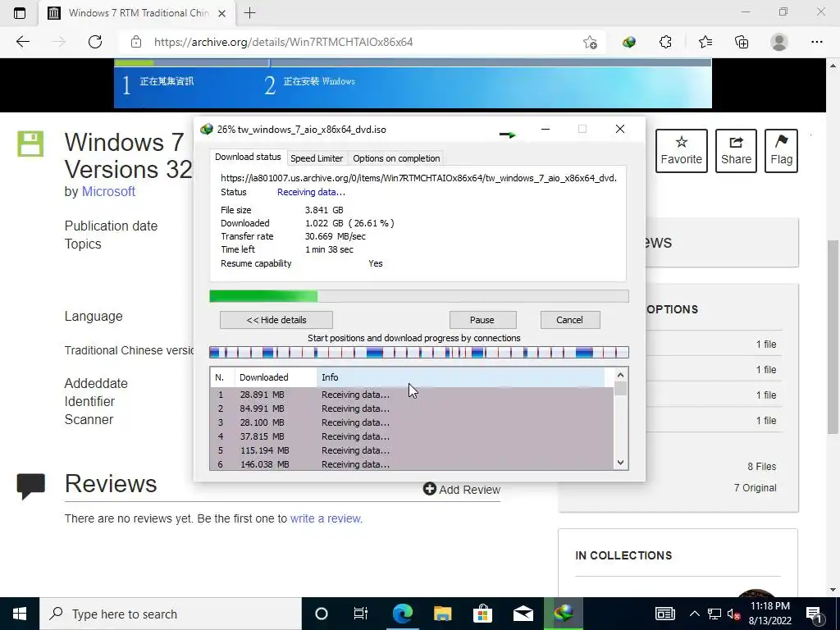Click the Hide details button

click(x=276, y=320)
